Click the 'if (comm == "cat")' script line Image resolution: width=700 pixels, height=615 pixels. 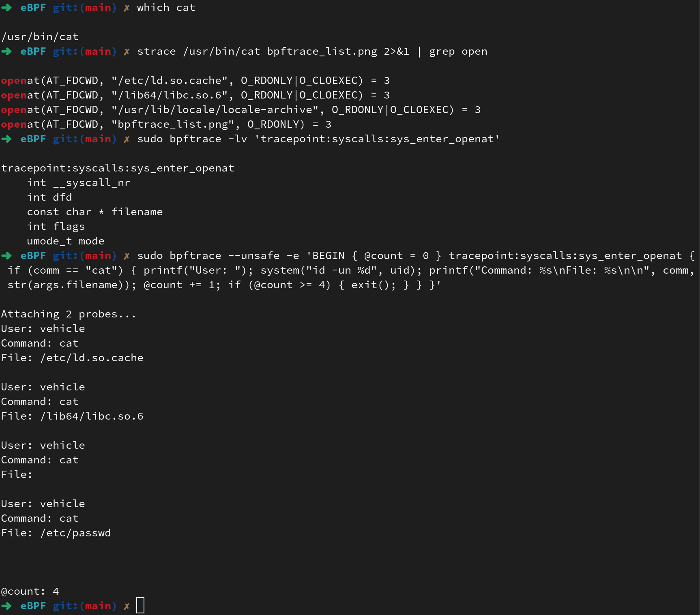351,270
